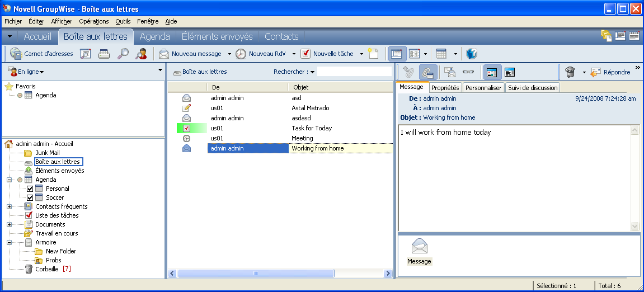Click the horizontal scrollbar thumb in the message list
This screenshot has width=644, height=292.
coord(256,274)
